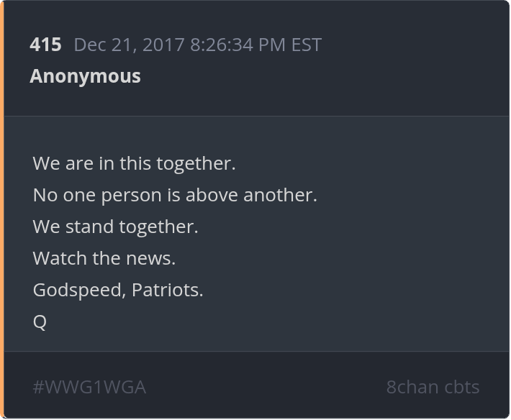Screen dimensions: 511x420
Task: Click the line "We are in this together."
Action: [x=134, y=163]
